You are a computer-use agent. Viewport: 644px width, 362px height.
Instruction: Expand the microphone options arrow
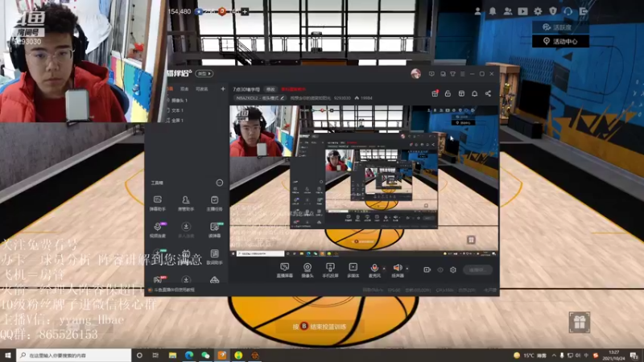[384, 269]
